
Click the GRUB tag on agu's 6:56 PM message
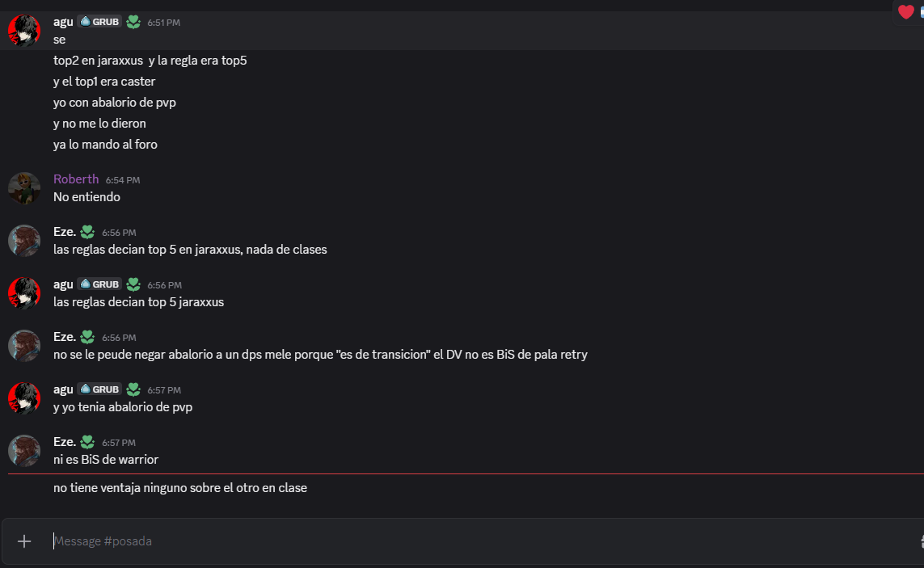coord(99,284)
